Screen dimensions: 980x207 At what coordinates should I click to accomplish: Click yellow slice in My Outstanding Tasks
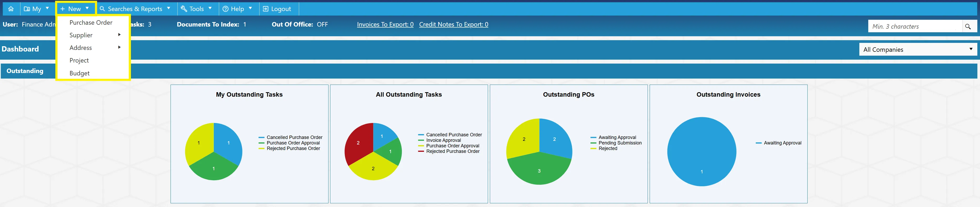[199, 143]
